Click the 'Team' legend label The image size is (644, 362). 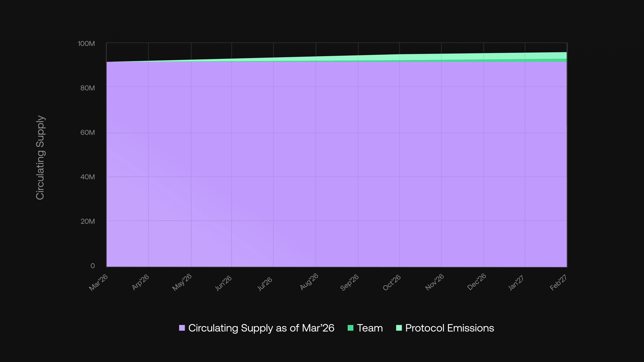click(370, 328)
